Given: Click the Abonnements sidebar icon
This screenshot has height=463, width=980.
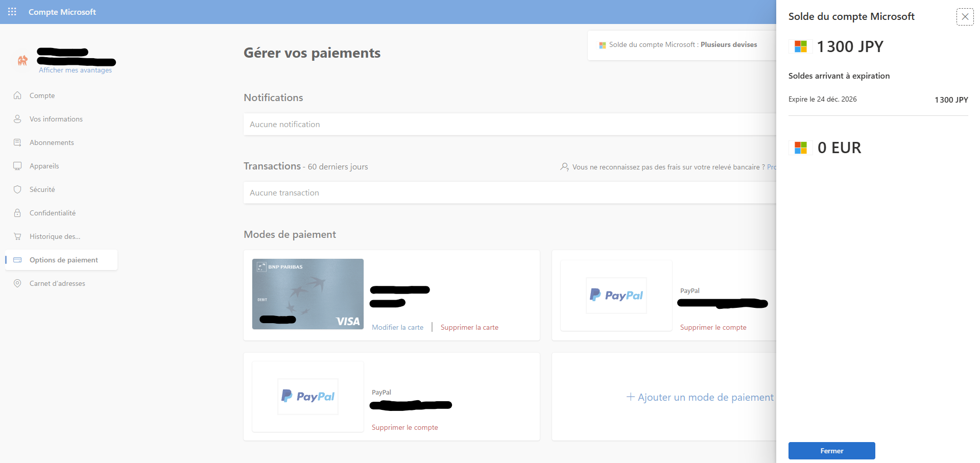Looking at the screenshot, I should [17, 142].
